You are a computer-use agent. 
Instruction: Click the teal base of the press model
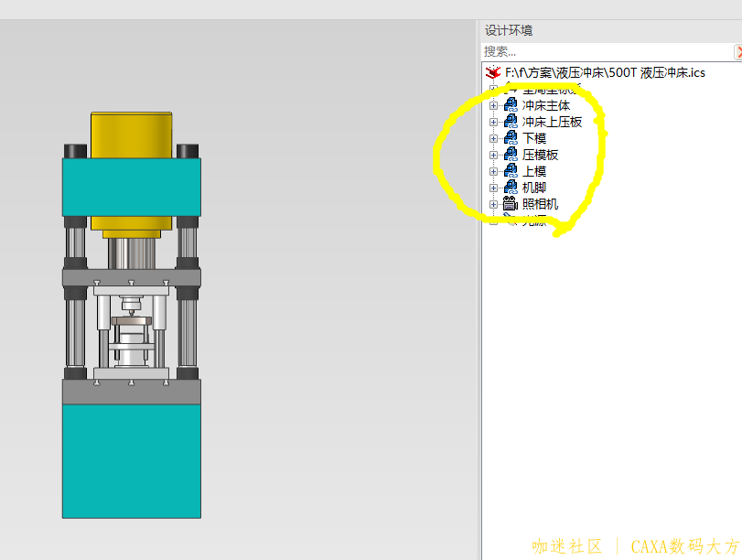pos(132,461)
